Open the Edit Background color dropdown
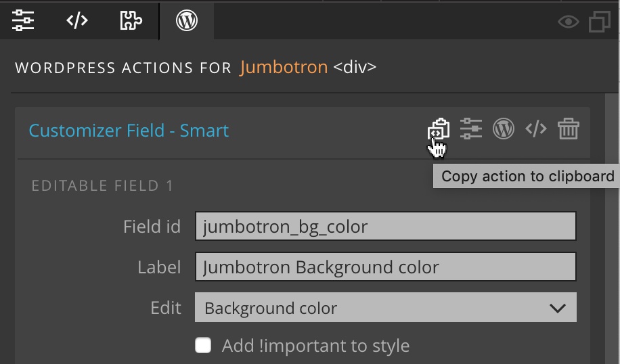Viewport: 620px width, 364px height. pos(385,308)
